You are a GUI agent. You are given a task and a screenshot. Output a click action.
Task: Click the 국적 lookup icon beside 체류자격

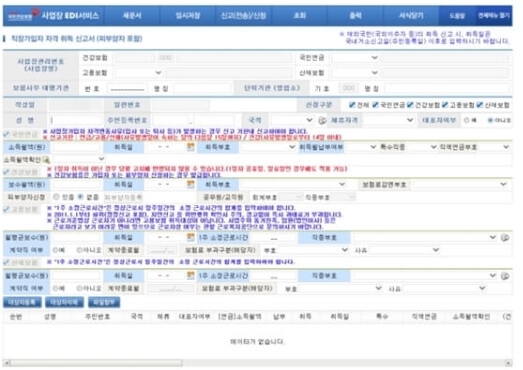pos(322,120)
